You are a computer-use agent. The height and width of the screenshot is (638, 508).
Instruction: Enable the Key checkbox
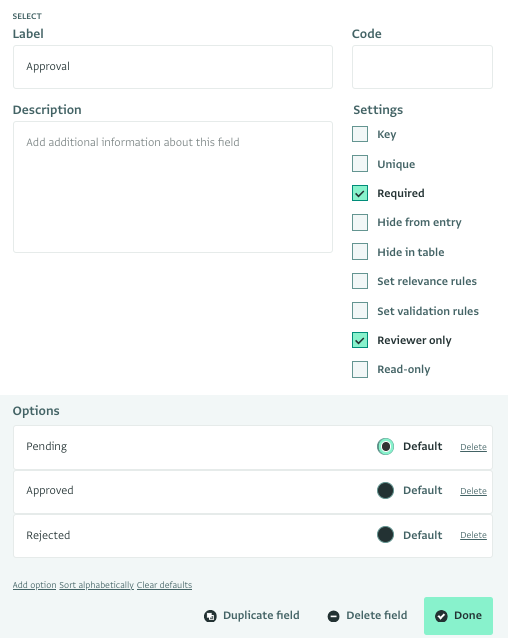(360, 134)
